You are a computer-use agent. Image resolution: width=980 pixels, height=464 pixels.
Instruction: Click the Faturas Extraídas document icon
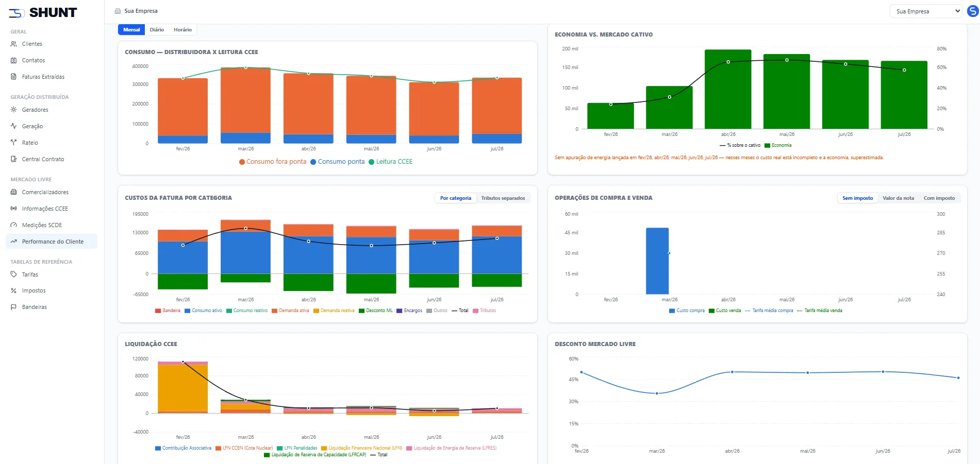point(14,77)
